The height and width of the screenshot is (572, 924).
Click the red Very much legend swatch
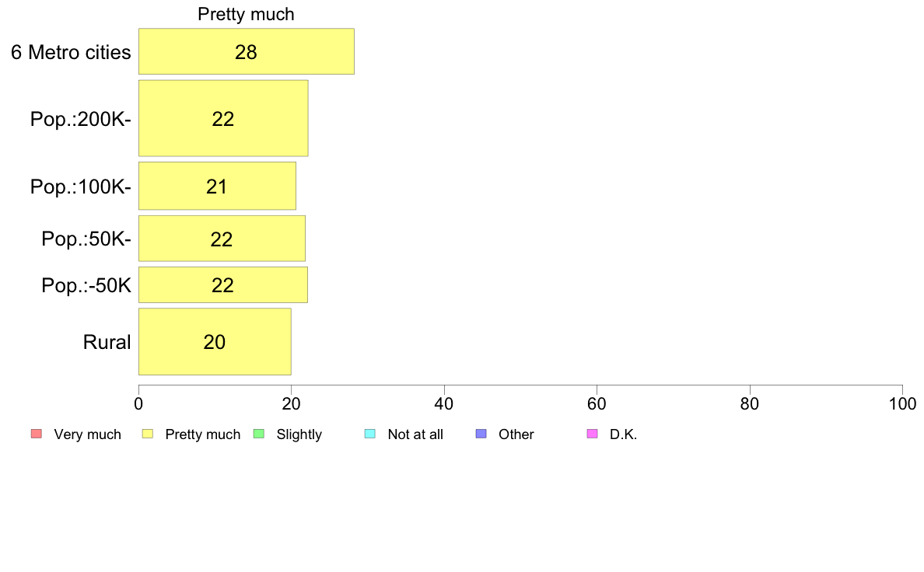(37, 434)
